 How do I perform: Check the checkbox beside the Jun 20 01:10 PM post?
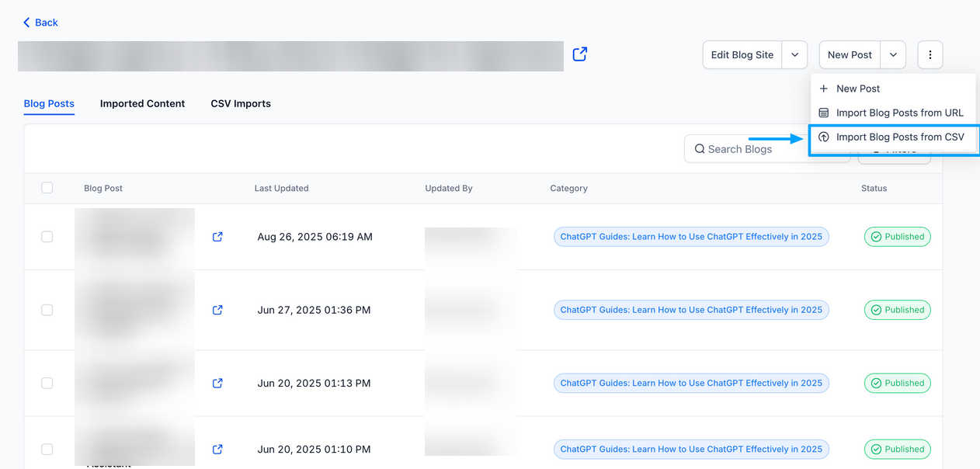[47, 449]
